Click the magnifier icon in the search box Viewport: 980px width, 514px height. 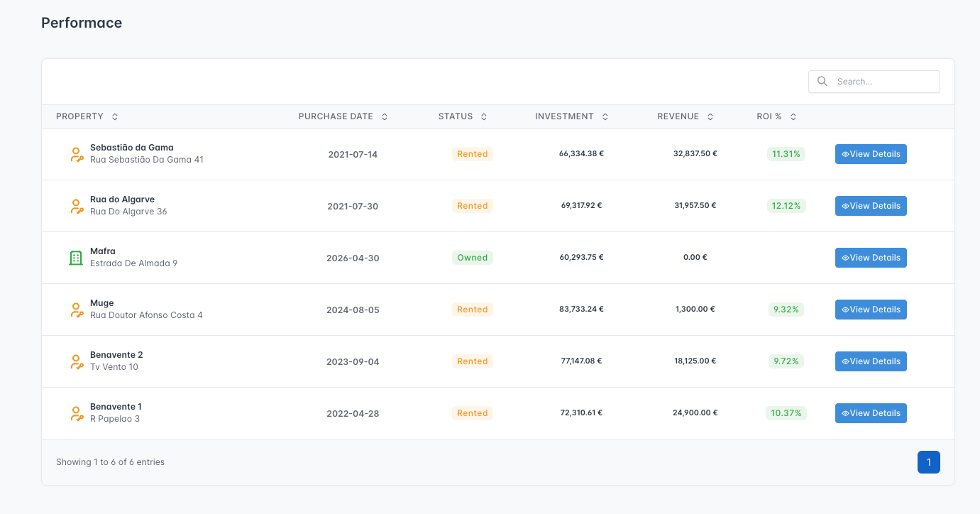(x=822, y=82)
